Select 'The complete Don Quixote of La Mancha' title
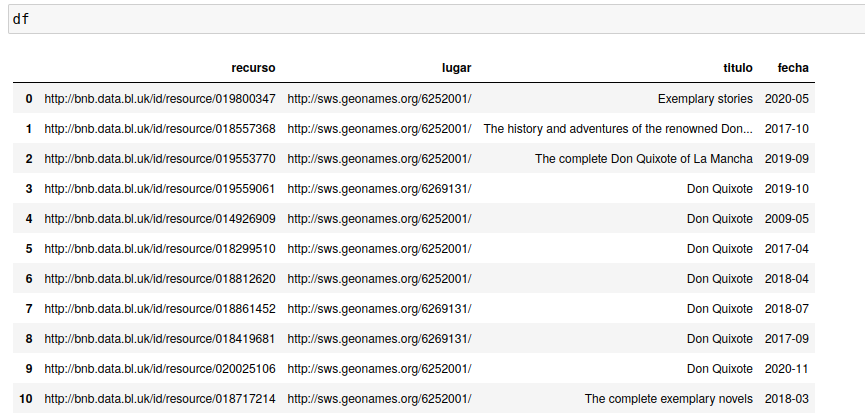 644,159
